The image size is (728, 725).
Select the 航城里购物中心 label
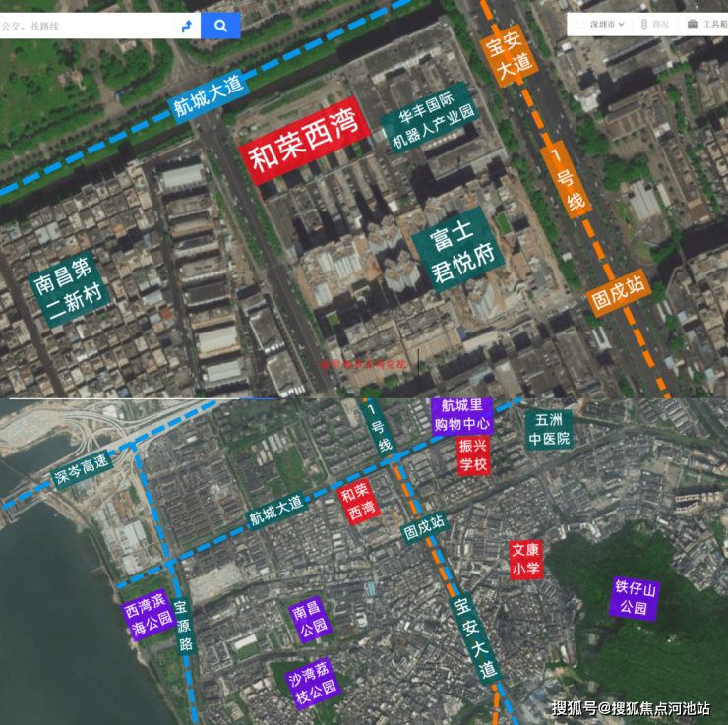[x=461, y=416]
